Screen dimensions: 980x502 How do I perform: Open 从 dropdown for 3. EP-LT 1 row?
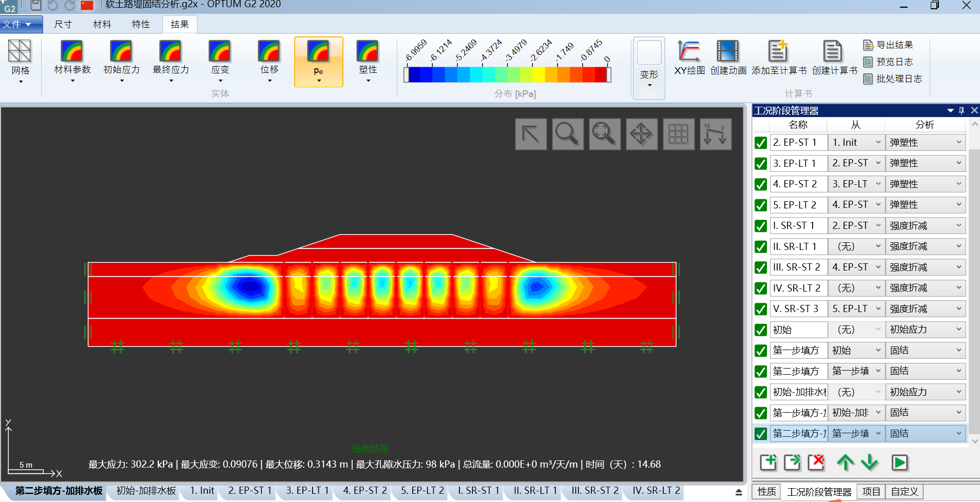pyautogui.click(x=856, y=163)
